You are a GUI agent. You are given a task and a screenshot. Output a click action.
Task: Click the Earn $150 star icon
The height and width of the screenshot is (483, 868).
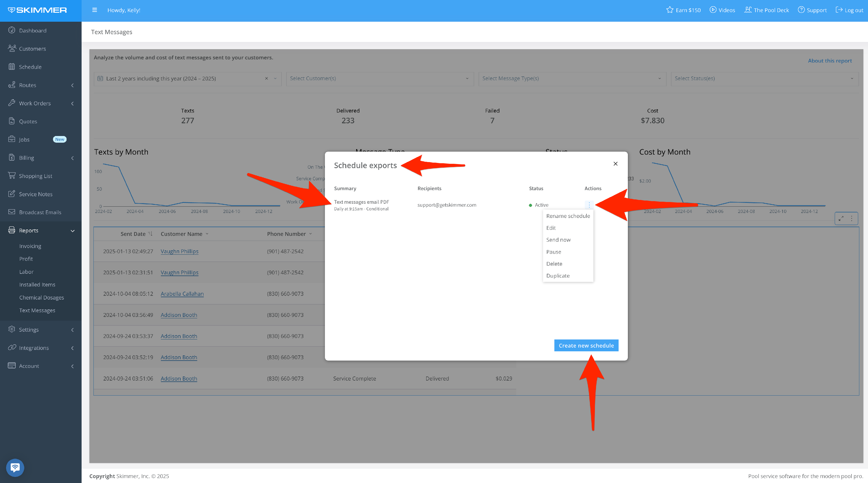[x=670, y=10]
